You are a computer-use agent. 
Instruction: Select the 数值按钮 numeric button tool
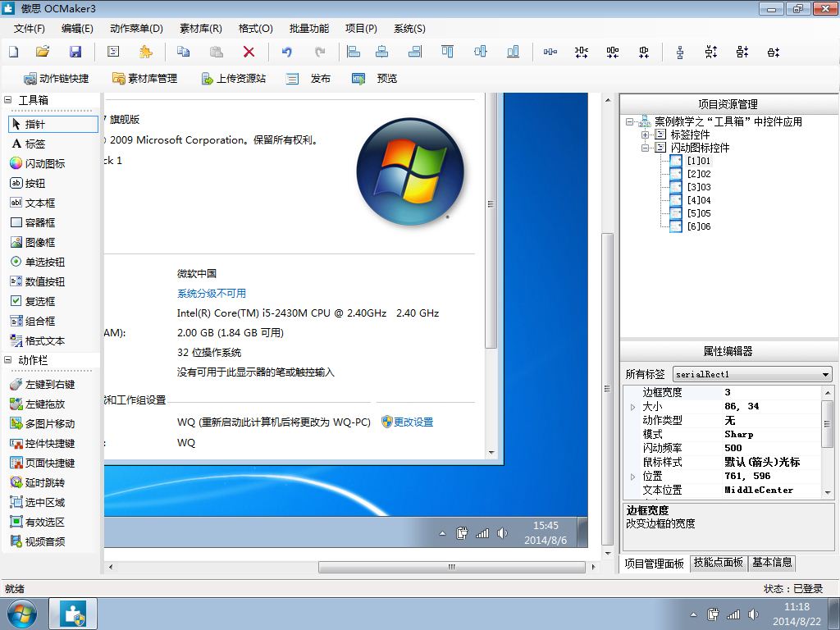(x=38, y=282)
